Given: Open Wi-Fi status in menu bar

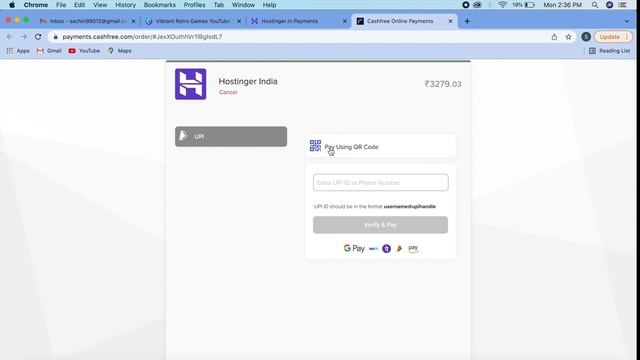Looking at the screenshot, I should point(502,5).
